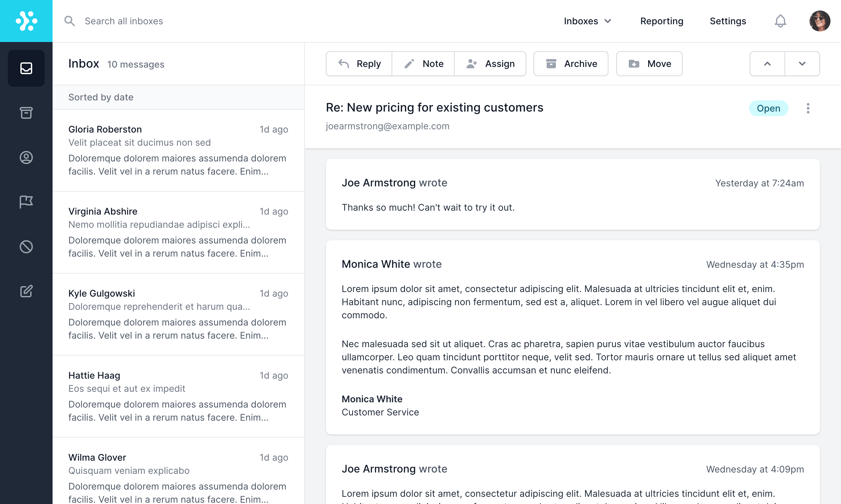The width and height of the screenshot is (841, 504).
Task: Open Virginia Abshire's message
Action: click(x=178, y=232)
